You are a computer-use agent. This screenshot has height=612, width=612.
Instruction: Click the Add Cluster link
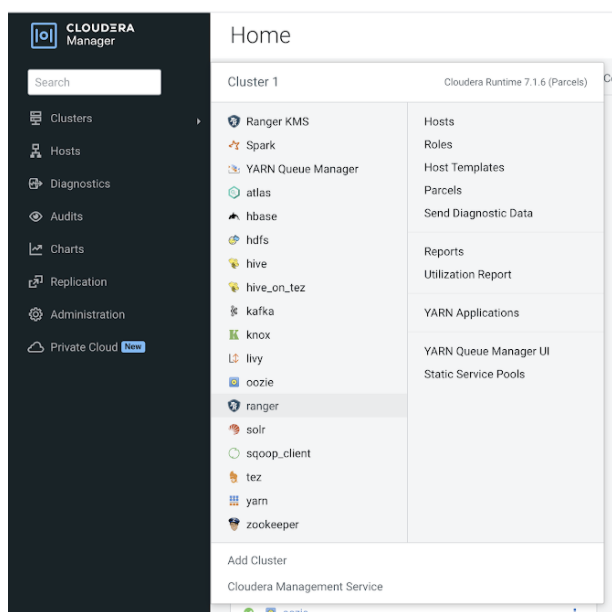(x=257, y=561)
